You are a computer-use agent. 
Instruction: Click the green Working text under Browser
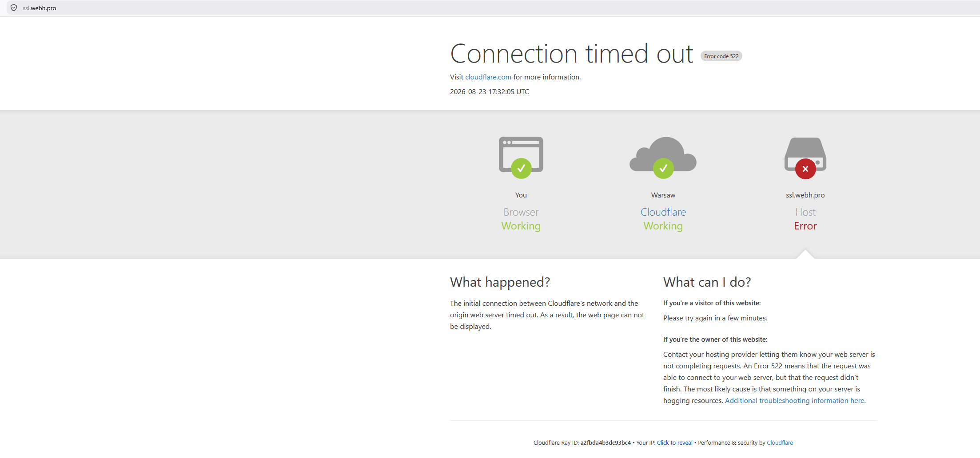(521, 226)
